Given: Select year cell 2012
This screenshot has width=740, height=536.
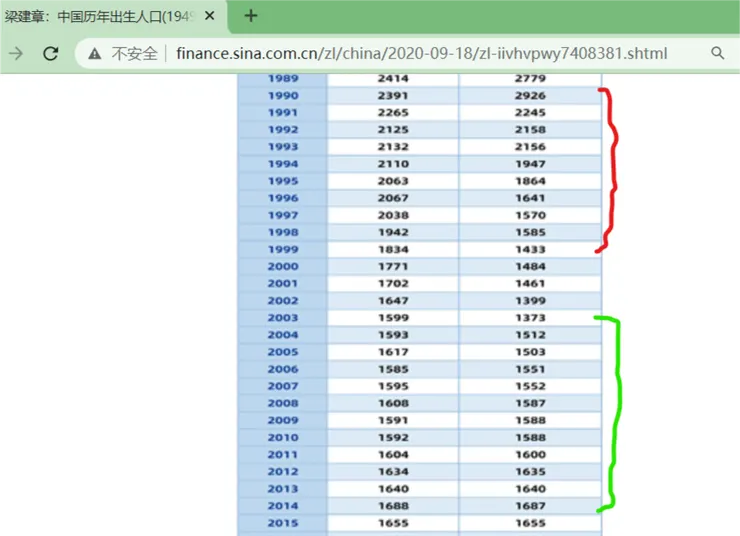Looking at the screenshot, I should pyautogui.click(x=283, y=472).
